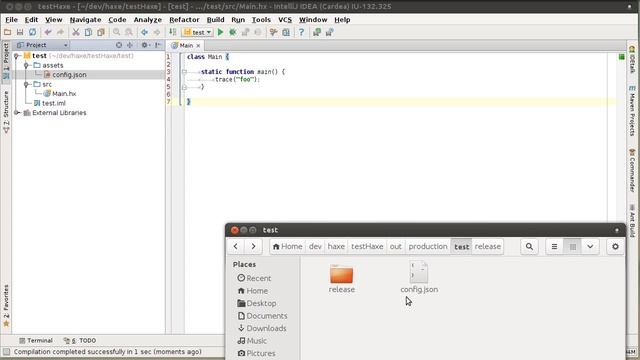640x360 pixels.
Task: Click the Cut scissors icon
Action: coord(76,32)
